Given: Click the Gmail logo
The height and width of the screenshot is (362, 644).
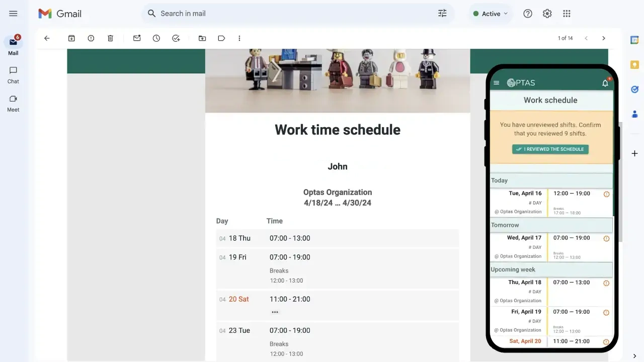Looking at the screenshot, I should point(60,14).
